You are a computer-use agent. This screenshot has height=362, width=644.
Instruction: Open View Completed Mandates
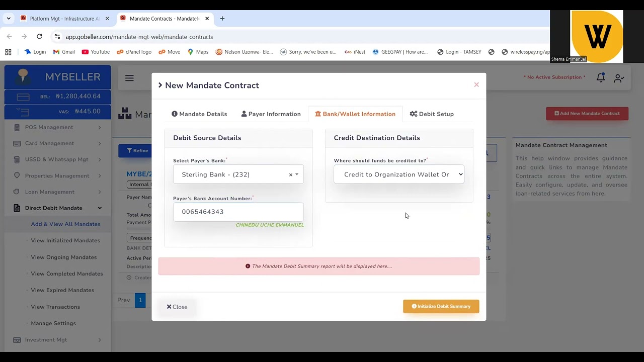click(67, 274)
